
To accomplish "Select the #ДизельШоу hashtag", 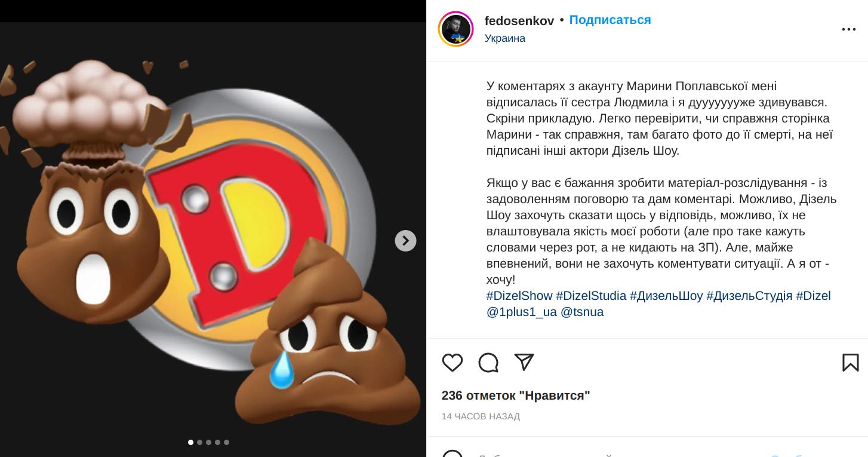I will click(x=666, y=296).
